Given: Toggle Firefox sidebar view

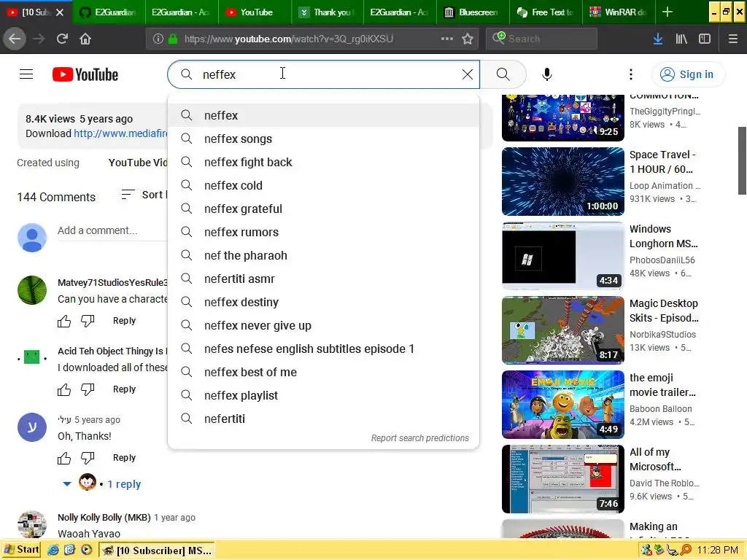Looking at the screenshot, I should click(705, 39).
